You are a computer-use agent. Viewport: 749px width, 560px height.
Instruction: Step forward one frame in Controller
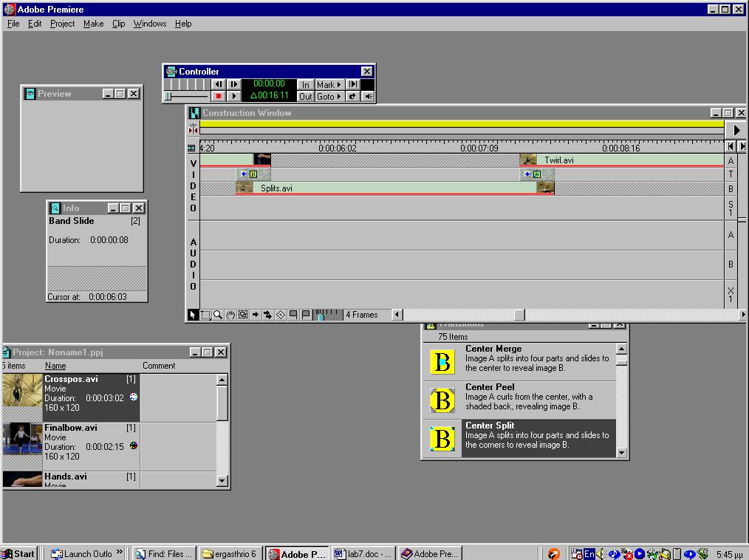[x=233, y=84]
